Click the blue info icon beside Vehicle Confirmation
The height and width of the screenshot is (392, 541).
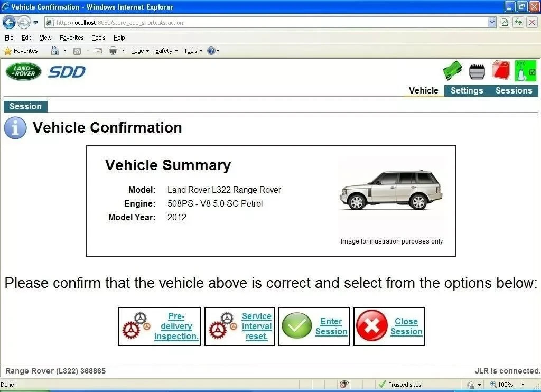15,128
